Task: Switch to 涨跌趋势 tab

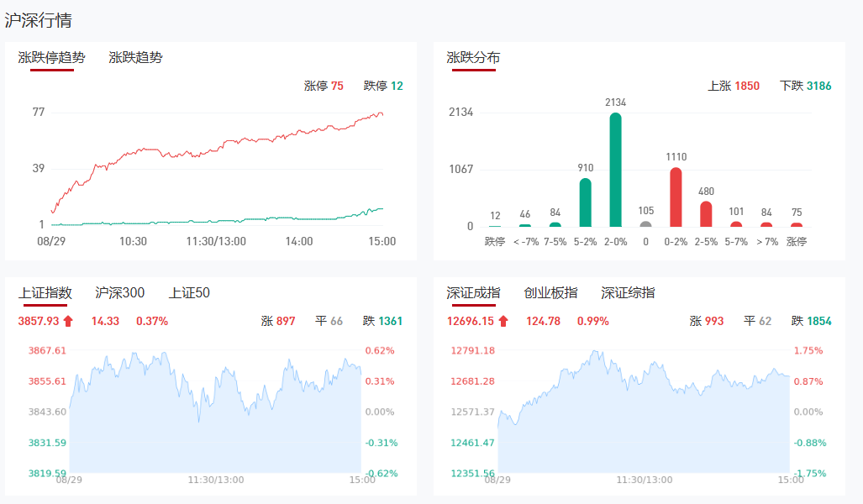Action: click(135, 58)
